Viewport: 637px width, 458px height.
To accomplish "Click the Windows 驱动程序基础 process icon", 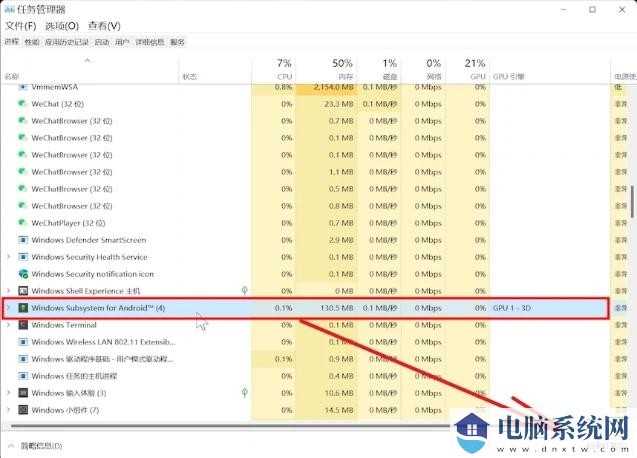I will pyautogui.click(x=23, y=359).
